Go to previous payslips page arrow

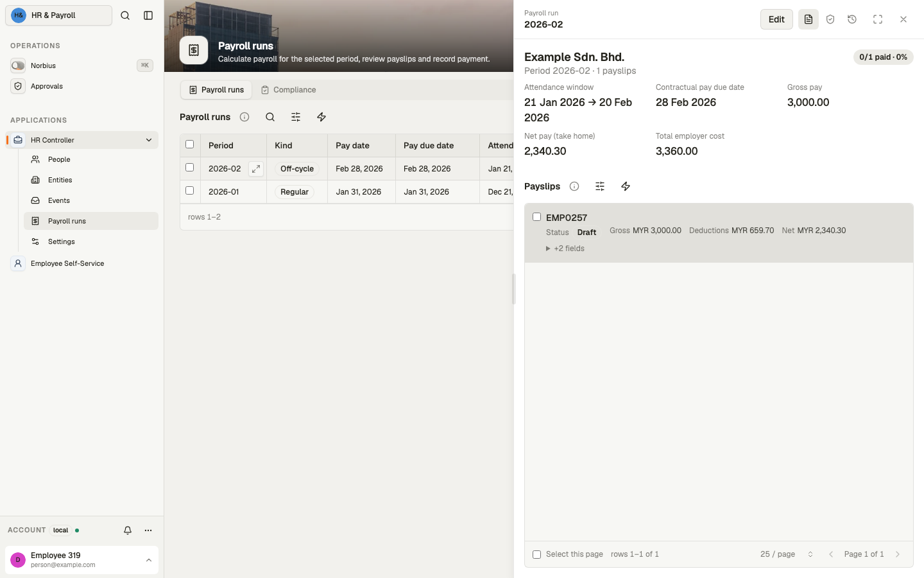831,554
